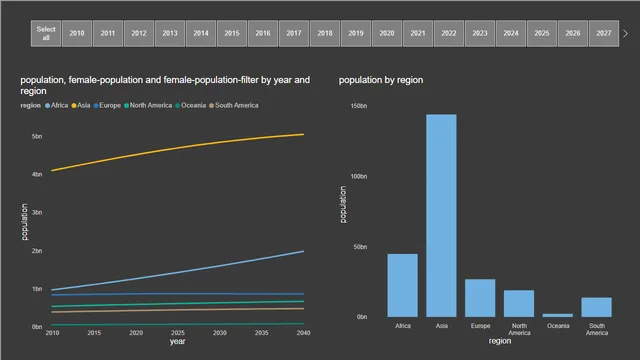Click the Africa bar in bar chart
640x360 pixels.
point(402,285)
